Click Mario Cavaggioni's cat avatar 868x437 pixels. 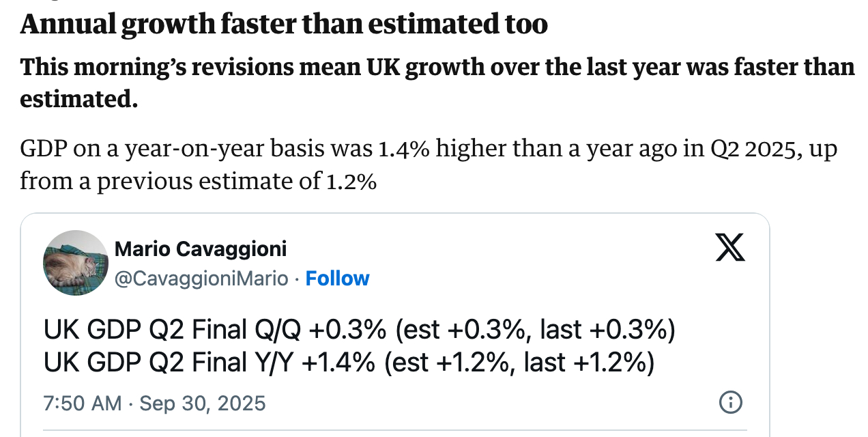pos(76,263)
